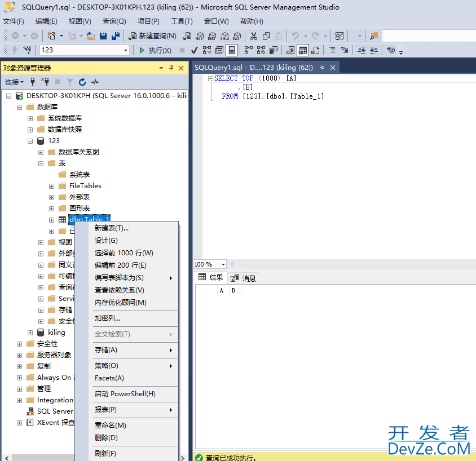This screenshot has width=476, height=461.
Task: Select Results to File option
Action: click(315, 50)
